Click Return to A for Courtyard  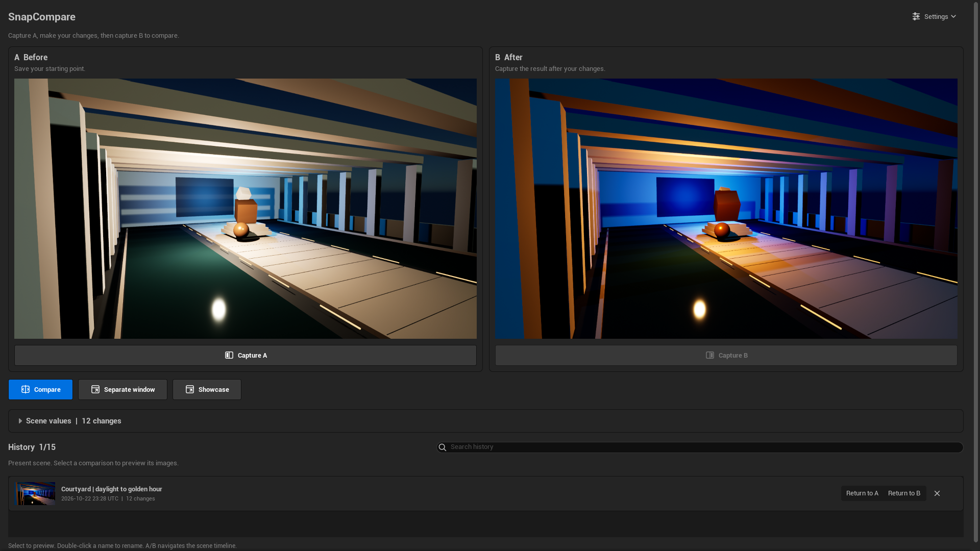point(862,493)
